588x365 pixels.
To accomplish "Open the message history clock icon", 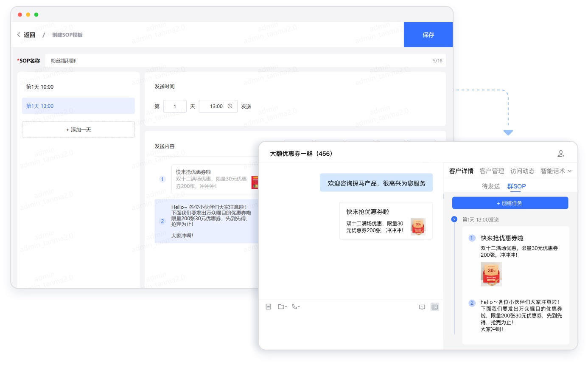I will [x=422, y=307].
